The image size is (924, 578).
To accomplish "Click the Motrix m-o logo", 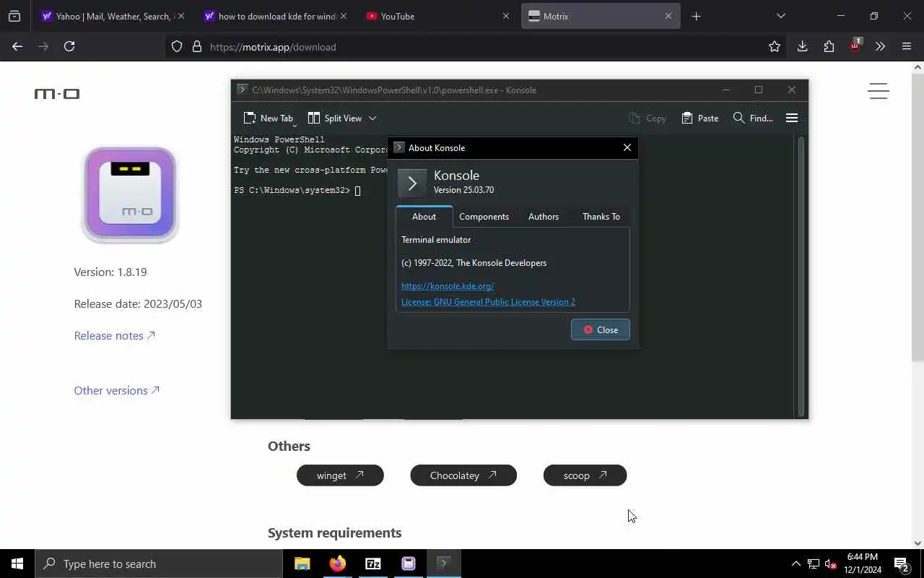I will tap(57, 93).
